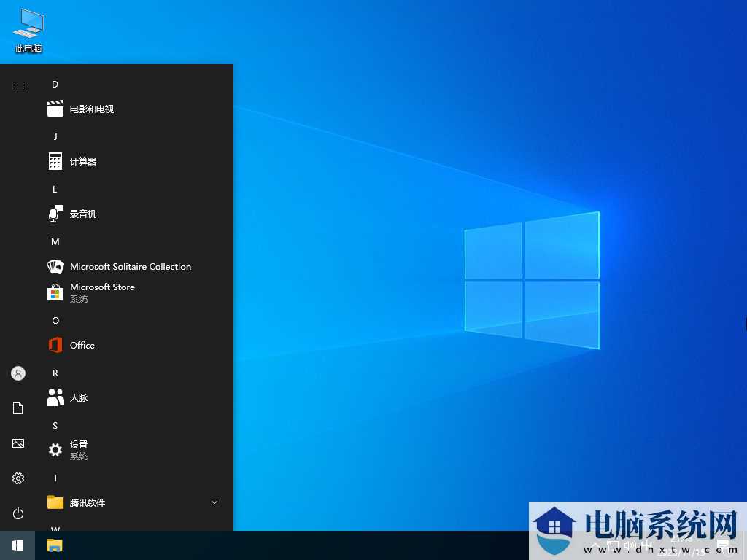Launch Microsoft Solitaire Collection
Screen dimensions: 747x560
coord(135,266)
